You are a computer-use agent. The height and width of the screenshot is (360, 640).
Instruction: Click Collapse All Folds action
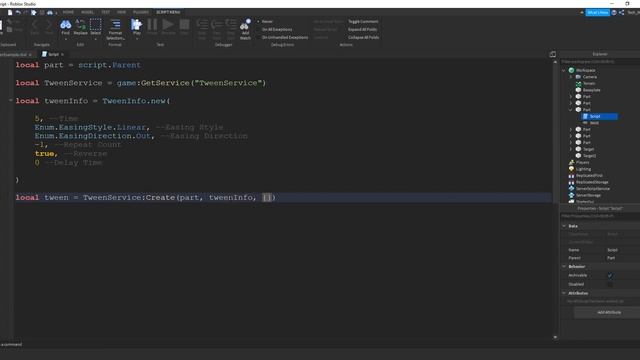[363, 37]
